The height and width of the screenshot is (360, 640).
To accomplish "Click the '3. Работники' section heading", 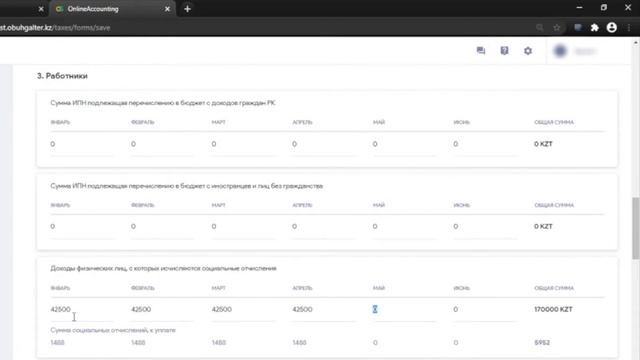I will 62,76.
